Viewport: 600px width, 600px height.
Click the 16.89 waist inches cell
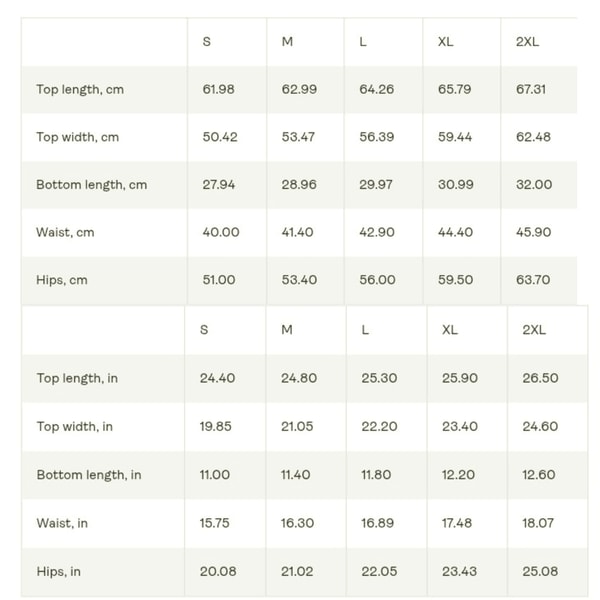(379, 523)
